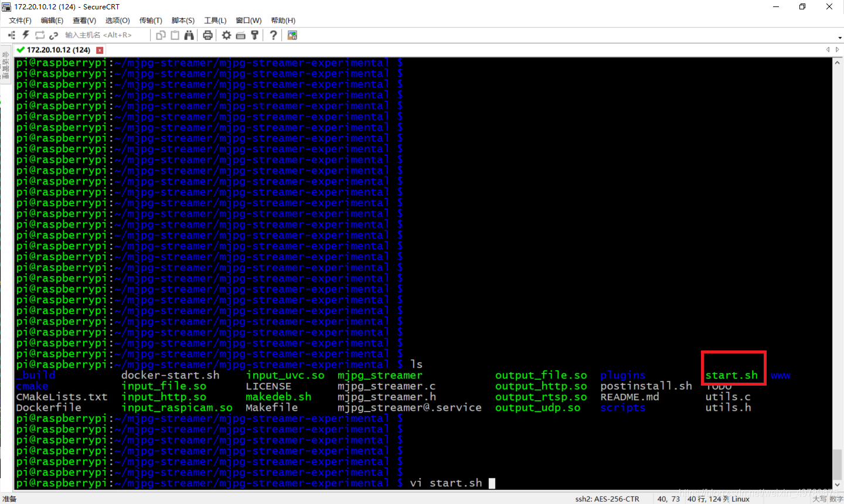Click 'output_file.so' in the listing
The width and height of the screenshot is (844, 504).
coord(541,375)
